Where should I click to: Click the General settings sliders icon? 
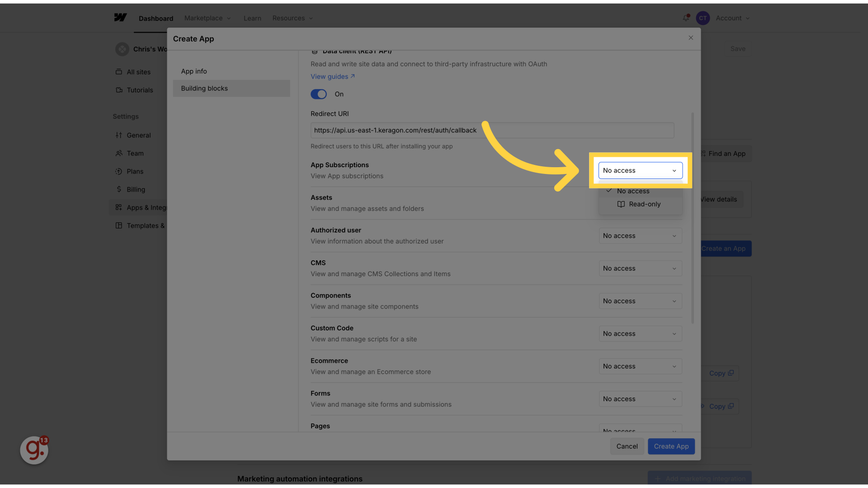click(119, 135)
